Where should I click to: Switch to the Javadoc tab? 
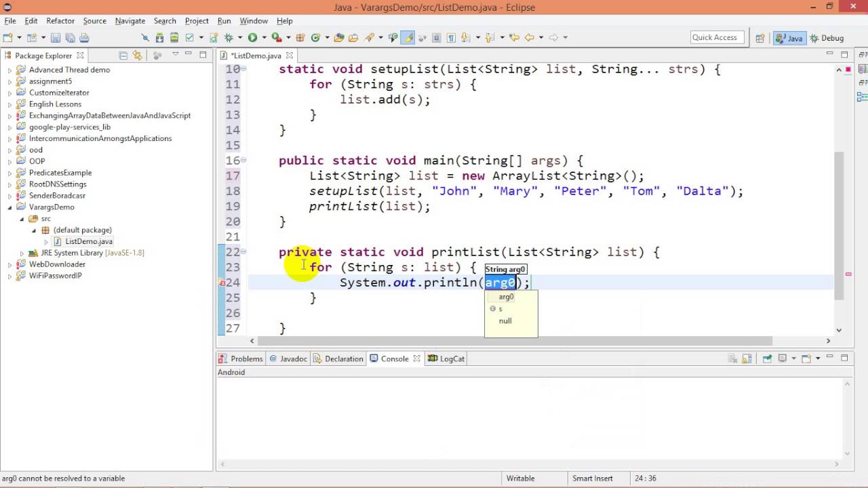click(288, 359)
